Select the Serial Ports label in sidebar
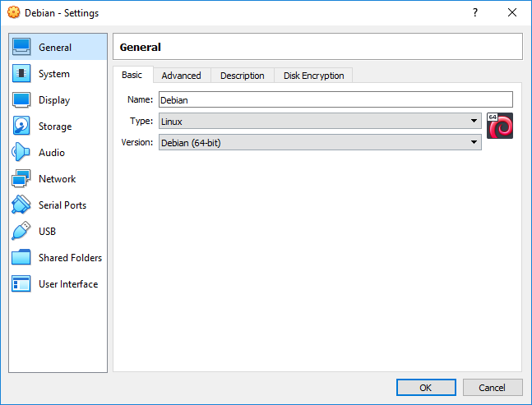This screenshot has height=405, width=532. pos(62,205)
